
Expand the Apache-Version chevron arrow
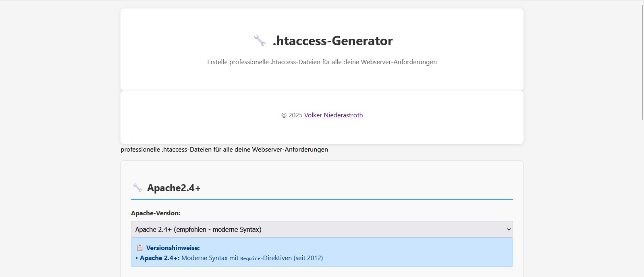tap(509, 229)
